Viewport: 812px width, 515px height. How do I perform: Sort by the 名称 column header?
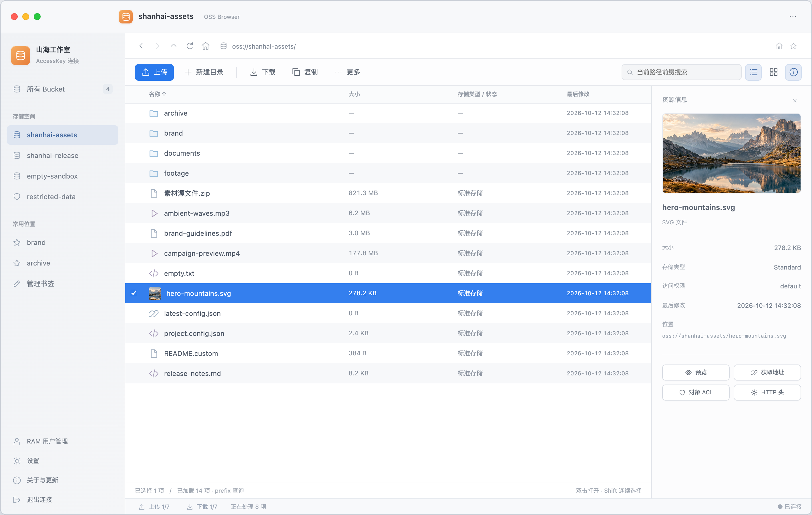click(x=157, y=94)
